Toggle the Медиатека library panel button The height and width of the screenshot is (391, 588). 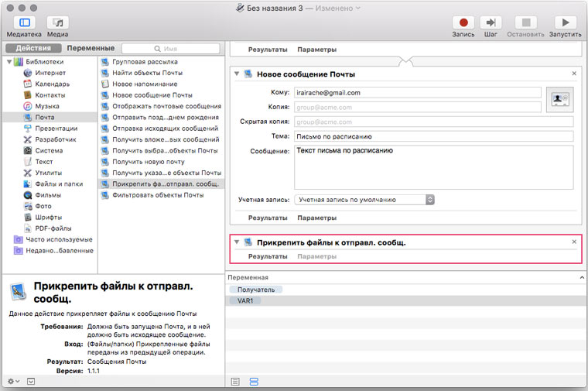25,22
